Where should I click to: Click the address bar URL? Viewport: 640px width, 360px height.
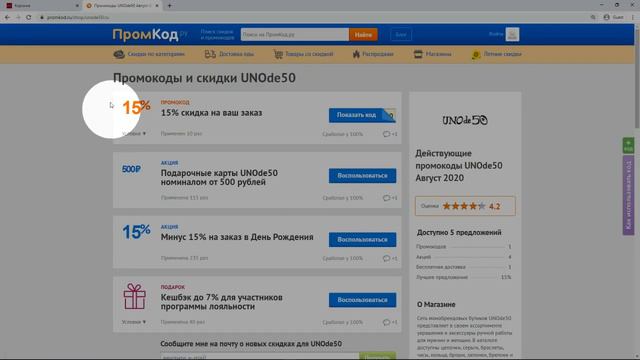point(78,18)
